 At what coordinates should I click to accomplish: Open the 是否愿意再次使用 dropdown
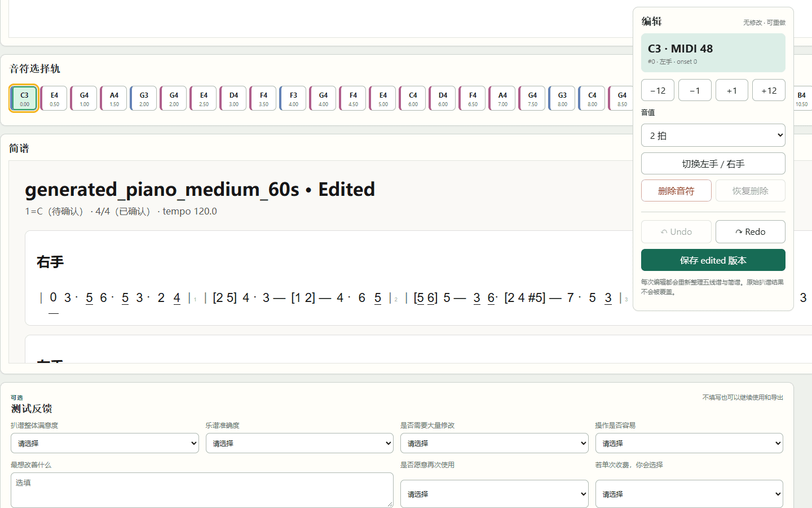point(495,494)
